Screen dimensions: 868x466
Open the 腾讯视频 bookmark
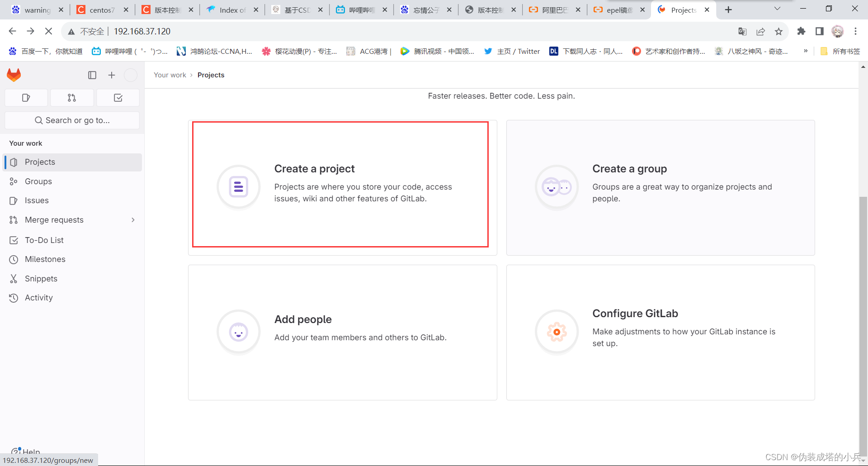click(438, 51)
